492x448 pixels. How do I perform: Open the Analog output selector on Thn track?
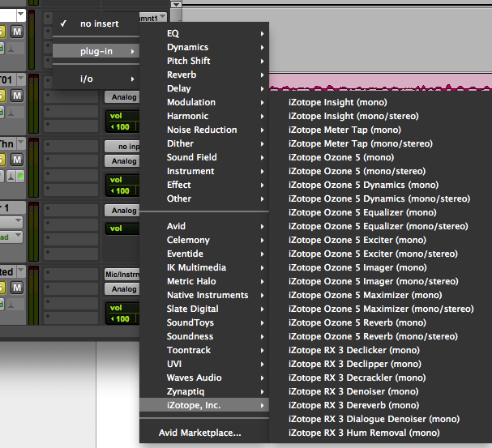pyautogui.click(x=122, y=161)
